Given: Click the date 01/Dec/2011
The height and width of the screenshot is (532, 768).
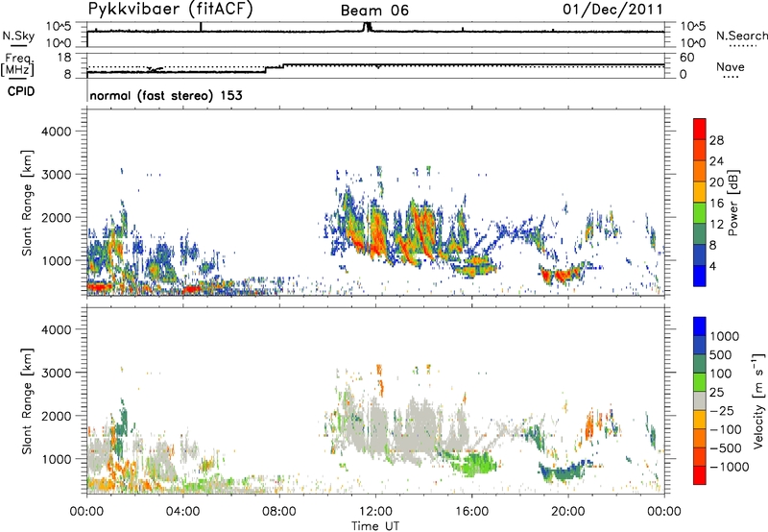Looking at the screenshot, I should 612,10.
